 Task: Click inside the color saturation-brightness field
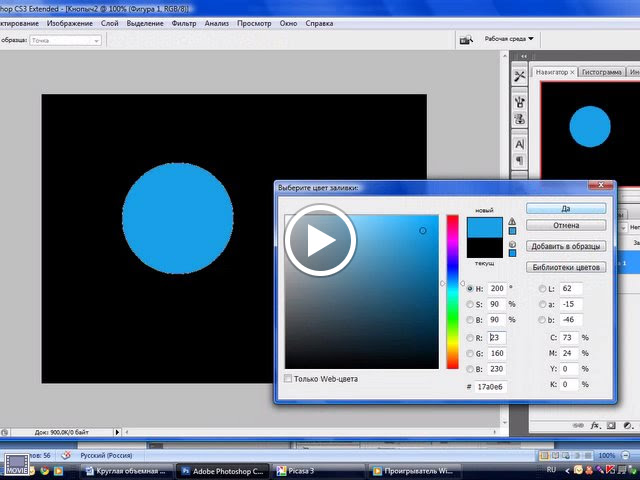click(x=362, y=292)
